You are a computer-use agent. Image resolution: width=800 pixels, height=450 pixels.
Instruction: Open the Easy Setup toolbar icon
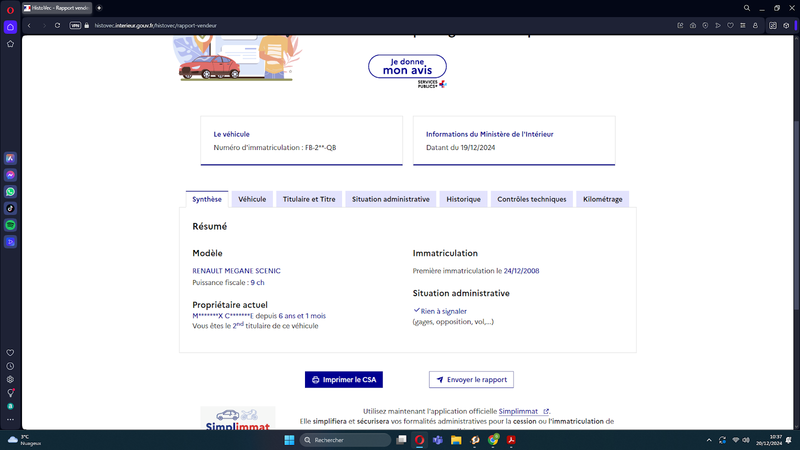pyautogui.click(x=743, y=26)
